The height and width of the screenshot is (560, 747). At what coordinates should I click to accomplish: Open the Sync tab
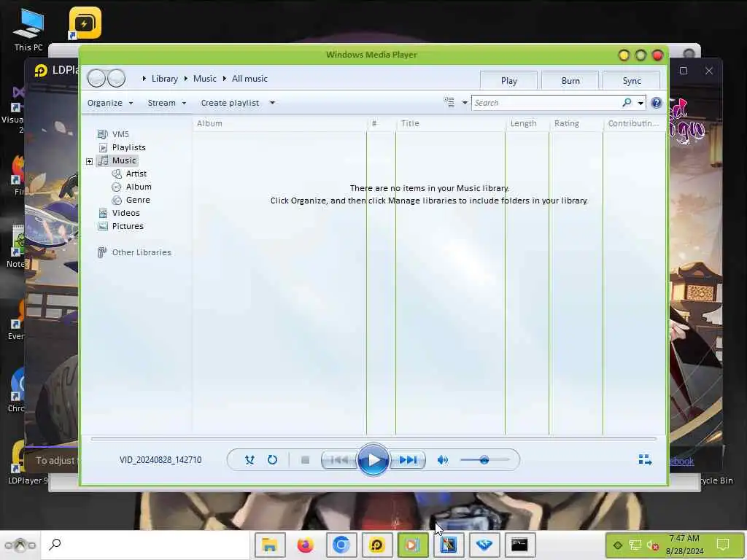[x=632, y=80]
